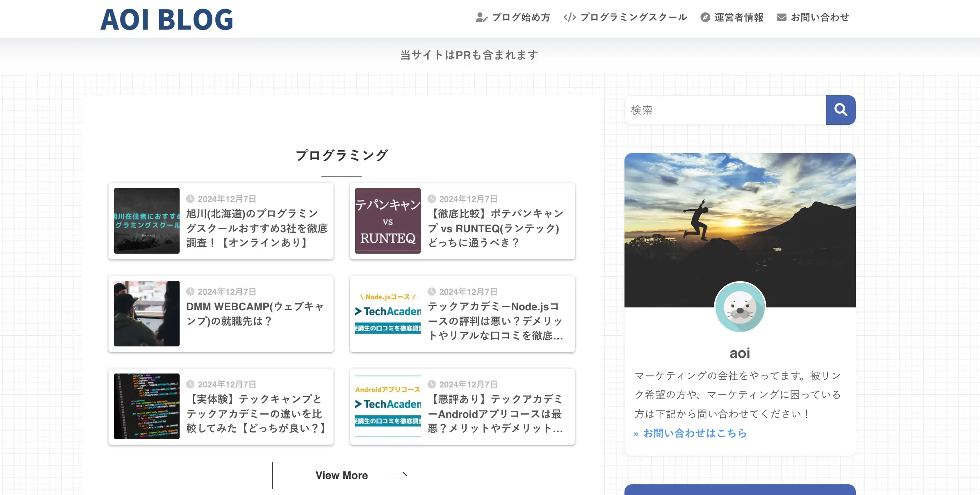The height and width of the screenshot is (495, 980).
Task: Go to the 運営者情報 page
Action: tap(739, 17)
